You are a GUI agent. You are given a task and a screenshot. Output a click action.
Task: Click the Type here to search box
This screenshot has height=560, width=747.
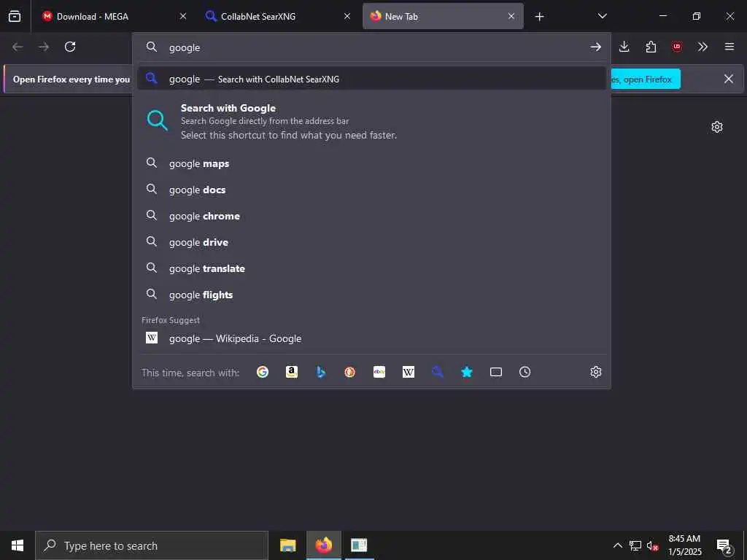coord(152,545)
